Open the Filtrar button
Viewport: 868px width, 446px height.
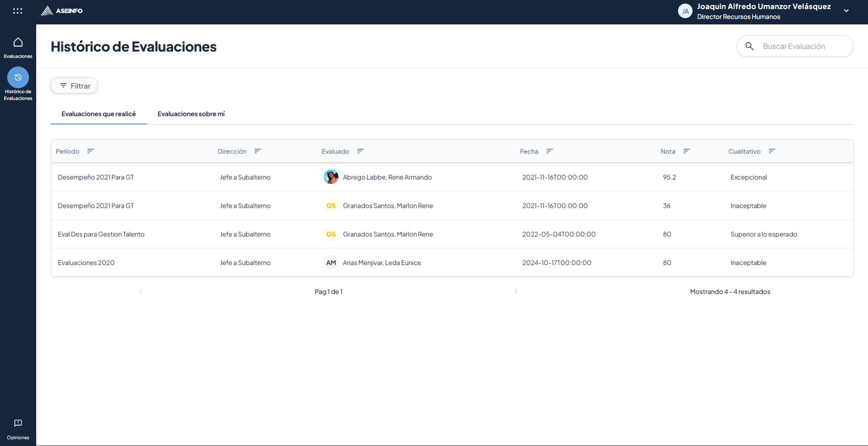coord(74,86)
